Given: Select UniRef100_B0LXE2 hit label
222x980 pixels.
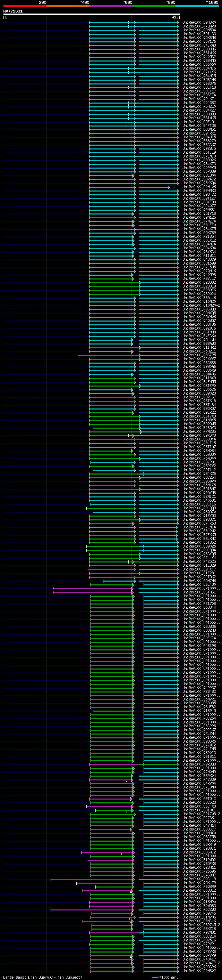Looking at the screenshot, I should (x=199, y=241).
